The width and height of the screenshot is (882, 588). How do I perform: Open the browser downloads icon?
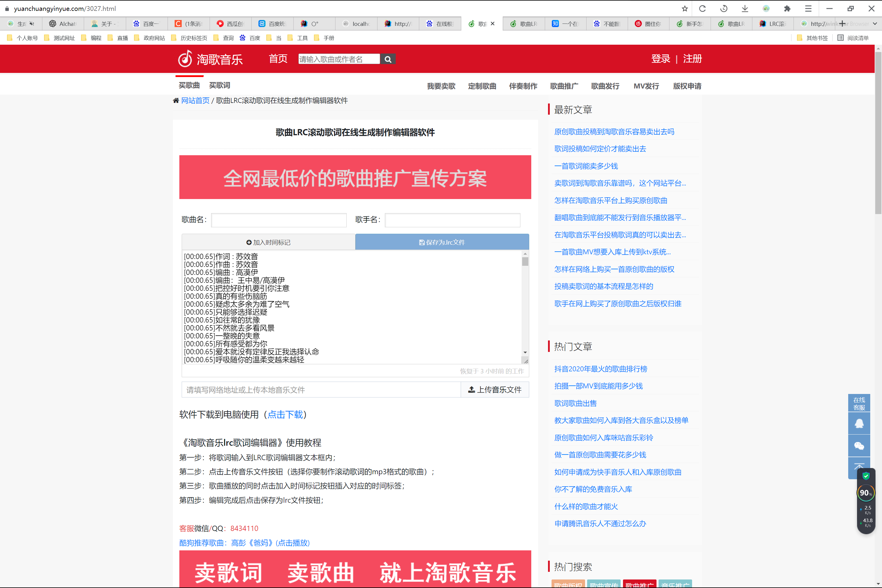click(x=745, y=8)
